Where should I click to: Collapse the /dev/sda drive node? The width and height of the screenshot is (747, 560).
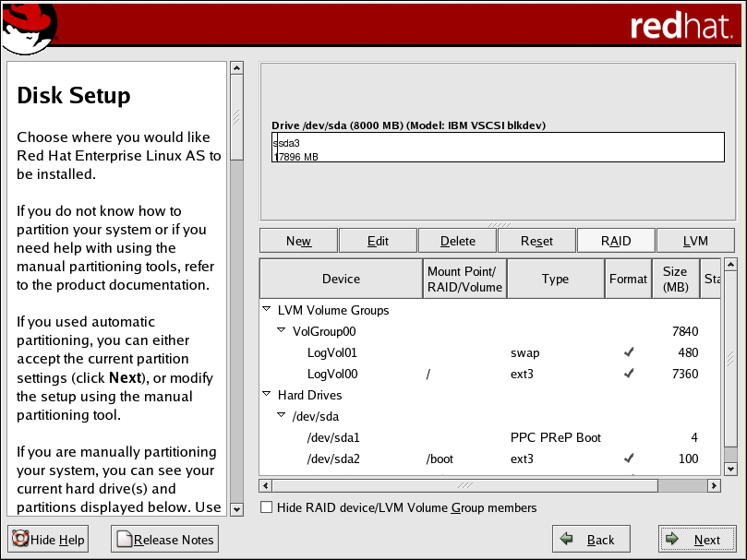[282, 416]
